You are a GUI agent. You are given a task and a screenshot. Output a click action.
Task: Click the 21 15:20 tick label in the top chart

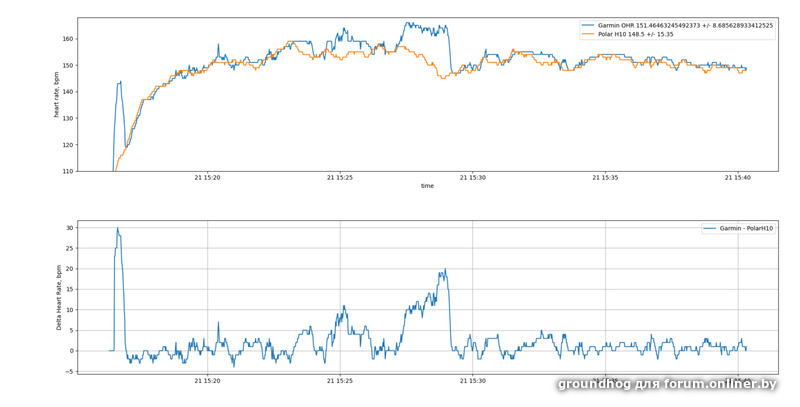coord(207,178)
